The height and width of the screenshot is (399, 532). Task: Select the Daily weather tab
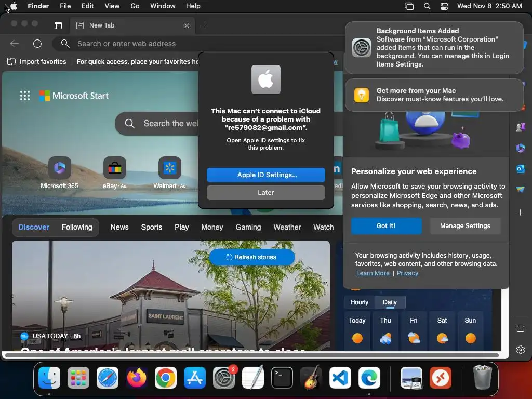click(x=390, y=302)
